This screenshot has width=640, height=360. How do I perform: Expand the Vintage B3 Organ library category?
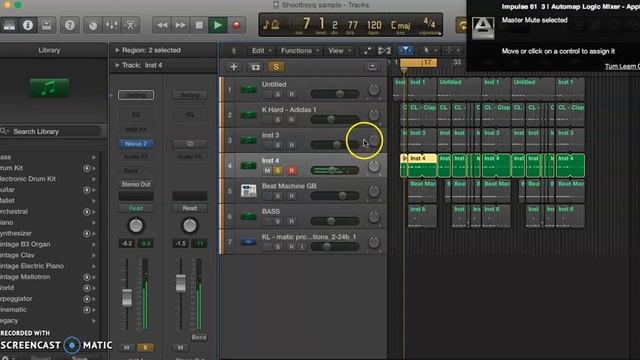pyautogui.click(x=93, y=244)
